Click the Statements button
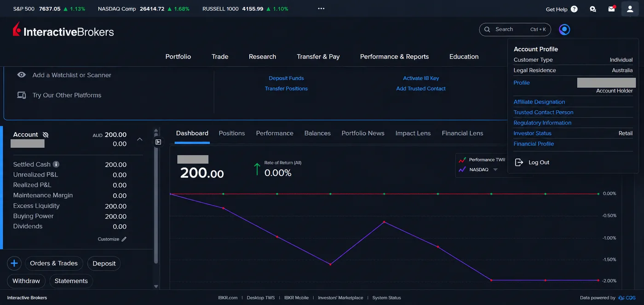Screen dimensions: 644x305 click(71, 281)
